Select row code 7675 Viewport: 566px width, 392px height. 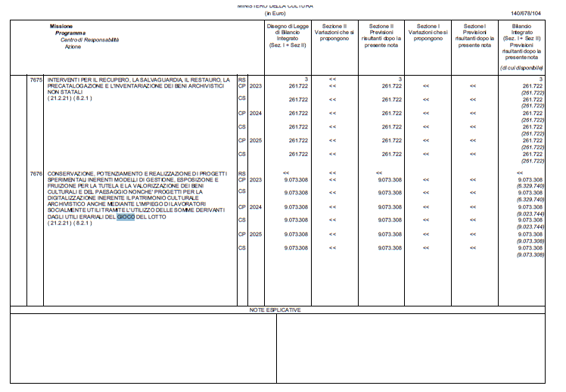pos(36,79)
